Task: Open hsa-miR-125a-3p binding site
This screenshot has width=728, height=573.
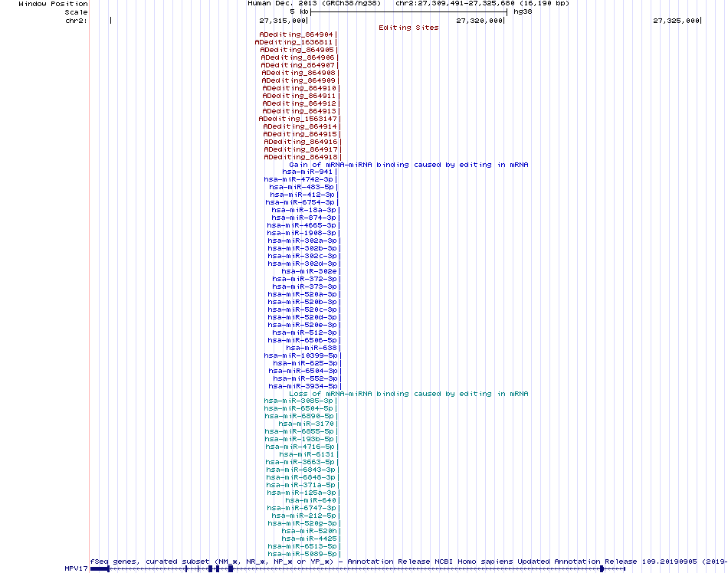Action: [301, 493]
